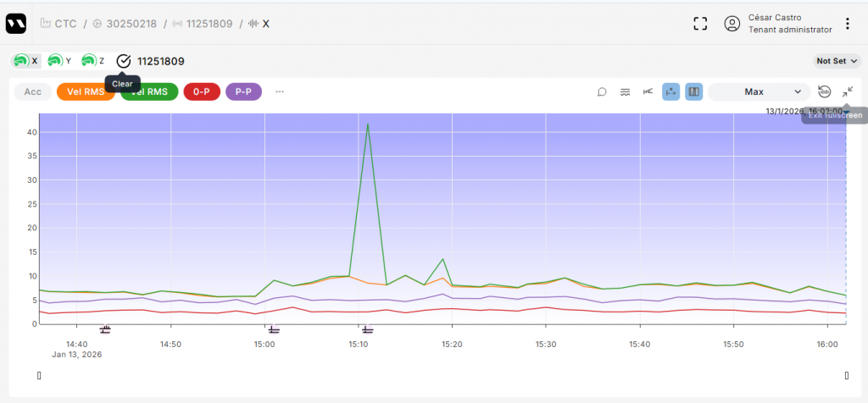Image resolution: width=868 pixels, height=403 pixels.
Task: Click the wavy lines chart icon
Action: coord(625,91)
